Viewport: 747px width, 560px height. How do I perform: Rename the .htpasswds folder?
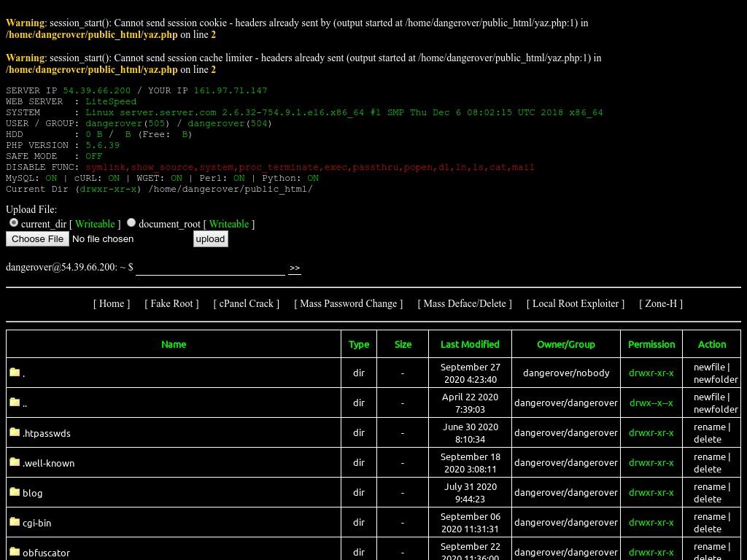710,427
